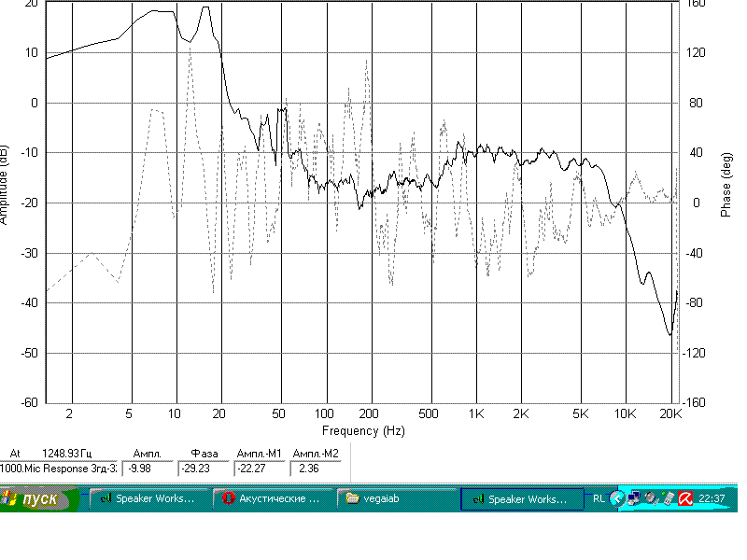The width and height of the screenshot is (747, 560).
Task: Click the volume speaker tray icon
Action: point(651,498)
